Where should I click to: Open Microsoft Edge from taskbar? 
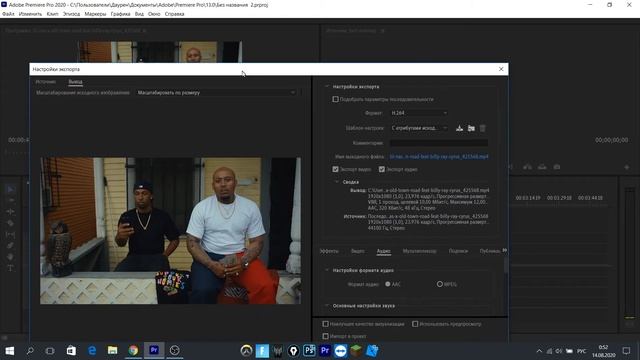92,351
